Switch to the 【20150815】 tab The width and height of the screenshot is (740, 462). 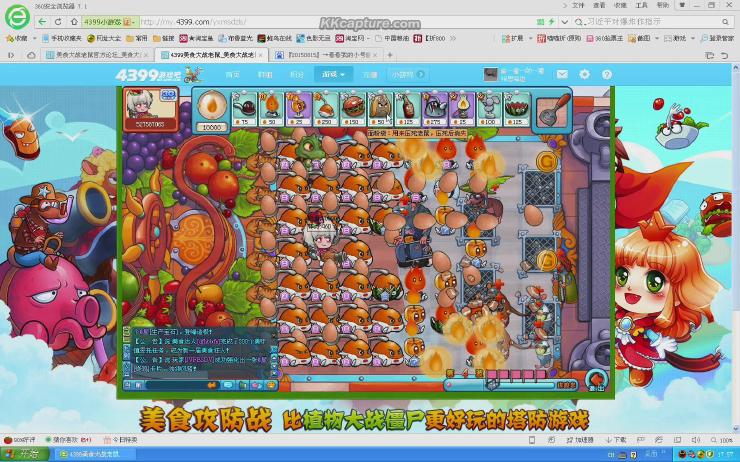327,55
